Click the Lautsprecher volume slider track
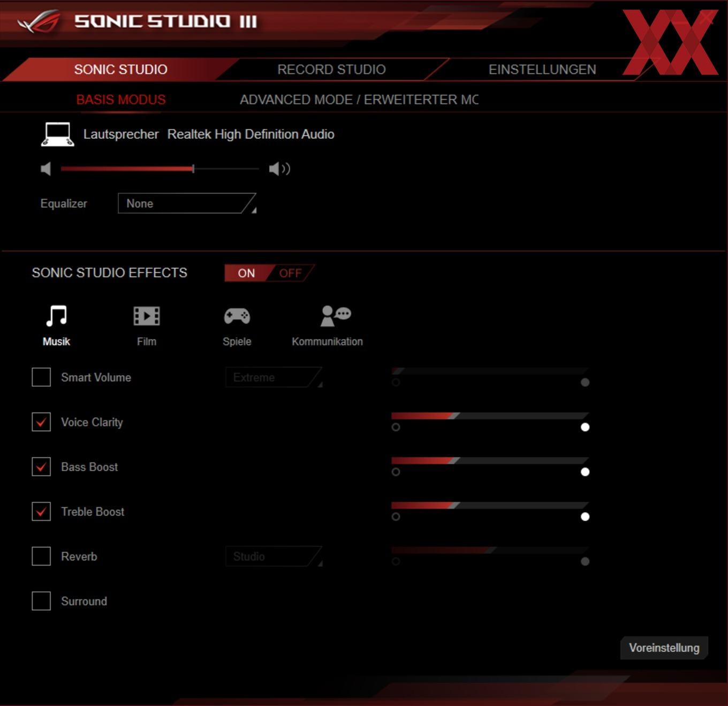The image size is (728, 706). pyautogui.click(x=160, y=169)
